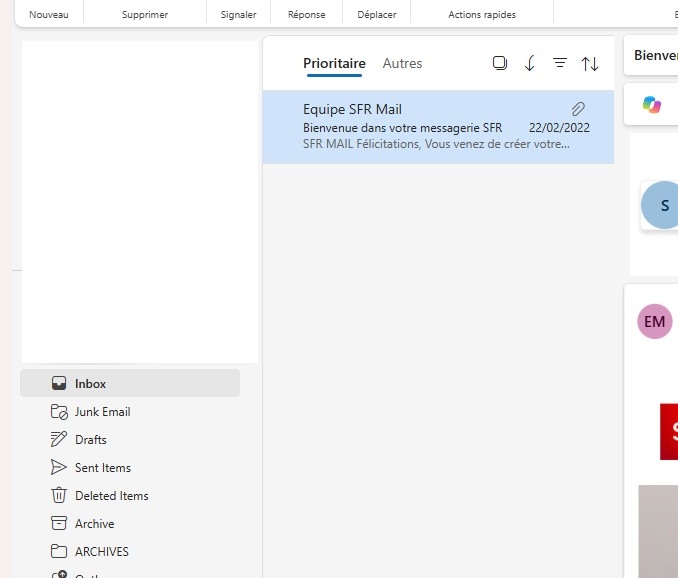Open the ARCHIVES folder
Screen dimensions: 678x578
130,552
